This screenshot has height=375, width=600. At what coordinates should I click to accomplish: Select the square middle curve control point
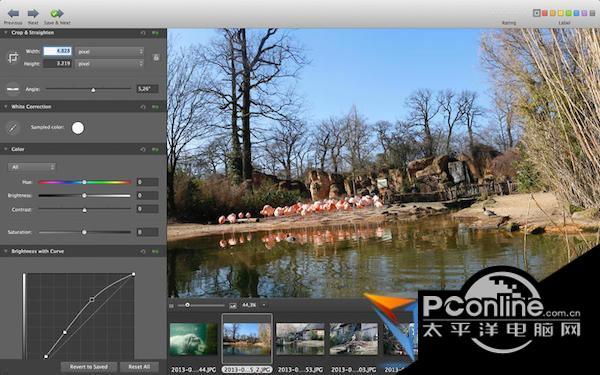pyautogui.click(x=92, y=299)
